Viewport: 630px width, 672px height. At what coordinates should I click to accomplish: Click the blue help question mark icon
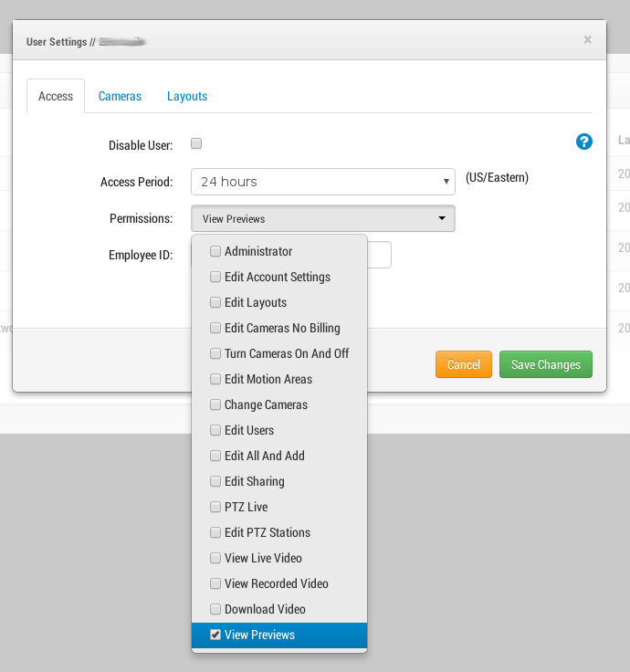click(584, 142)
